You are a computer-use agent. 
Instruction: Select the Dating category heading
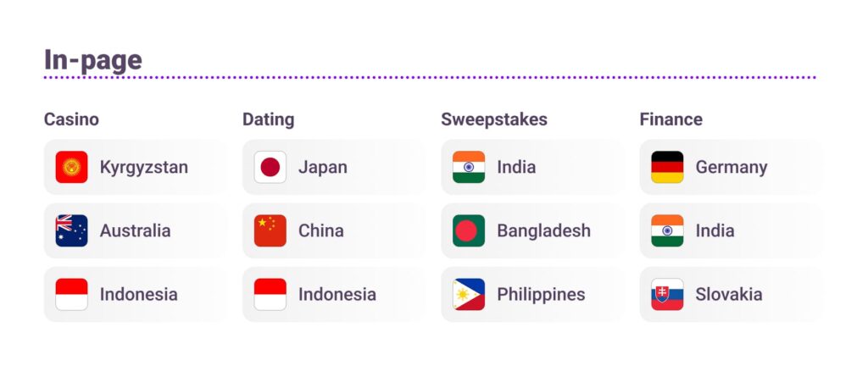(268, 119)
